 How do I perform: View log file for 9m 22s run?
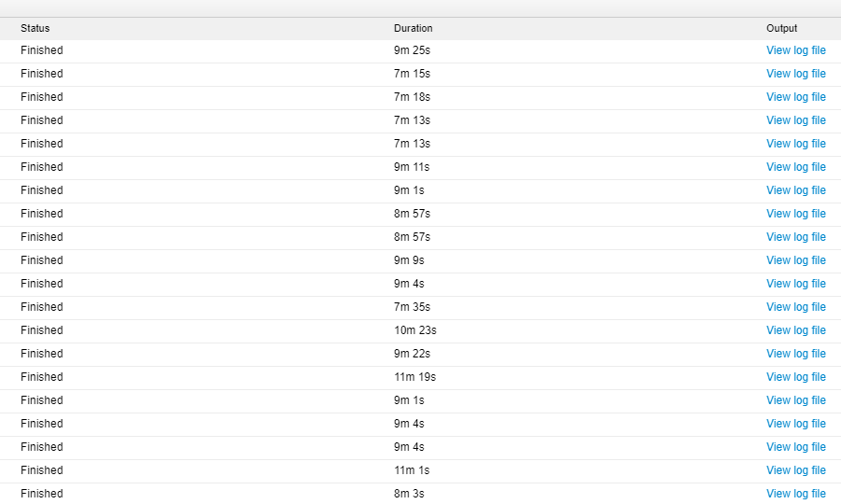pos(795,354)
